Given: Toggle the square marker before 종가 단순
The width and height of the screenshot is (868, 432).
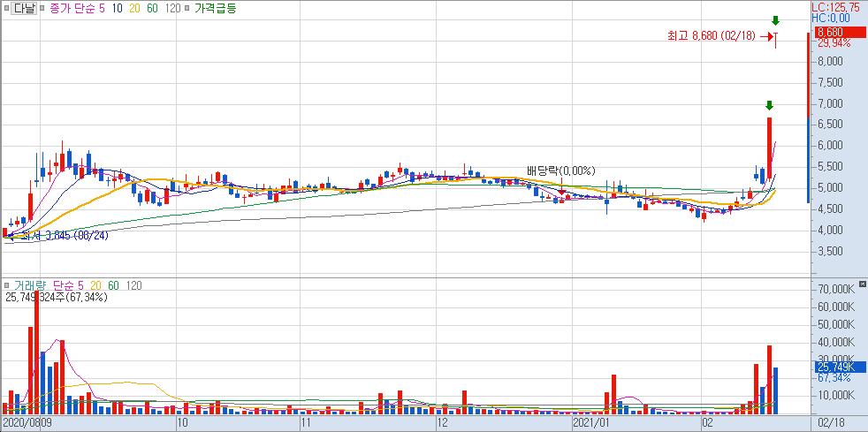Looking at the screenshot, I should click(x=42, y=8).
